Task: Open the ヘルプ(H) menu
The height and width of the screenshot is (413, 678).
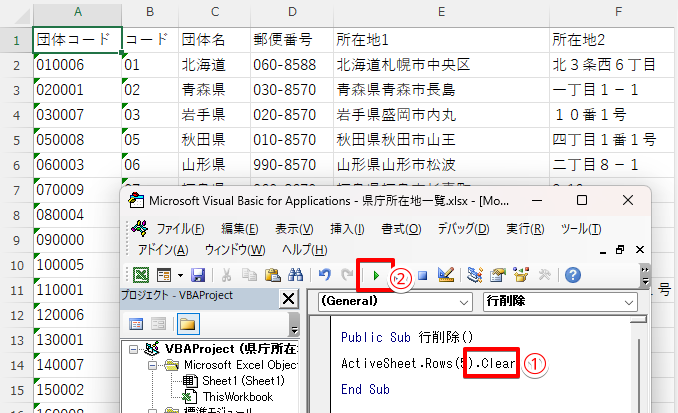Action: 304,250
